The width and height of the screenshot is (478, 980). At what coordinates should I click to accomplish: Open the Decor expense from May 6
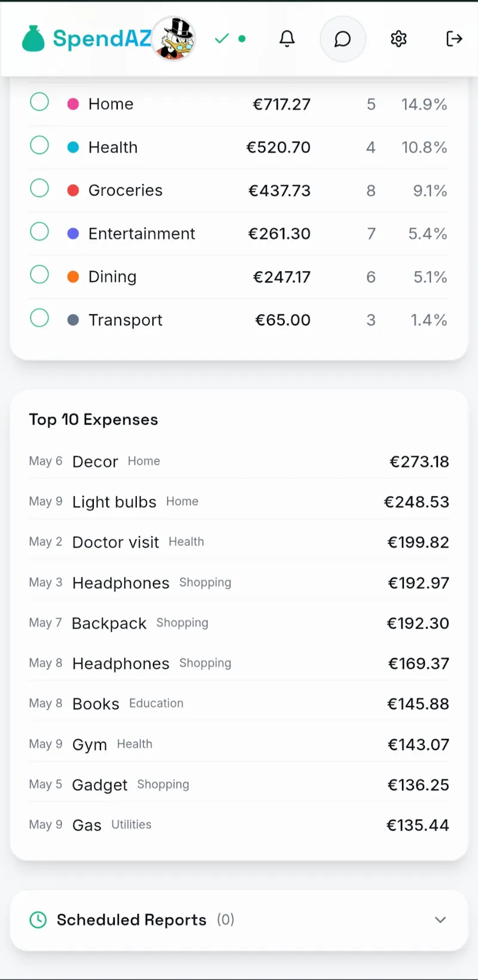(239, 462)
